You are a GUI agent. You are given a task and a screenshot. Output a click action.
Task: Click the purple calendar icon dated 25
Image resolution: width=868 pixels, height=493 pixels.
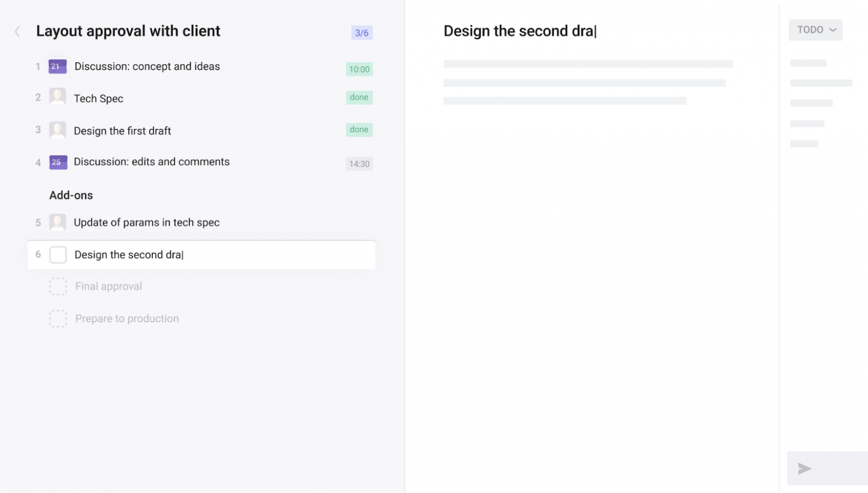58,162
